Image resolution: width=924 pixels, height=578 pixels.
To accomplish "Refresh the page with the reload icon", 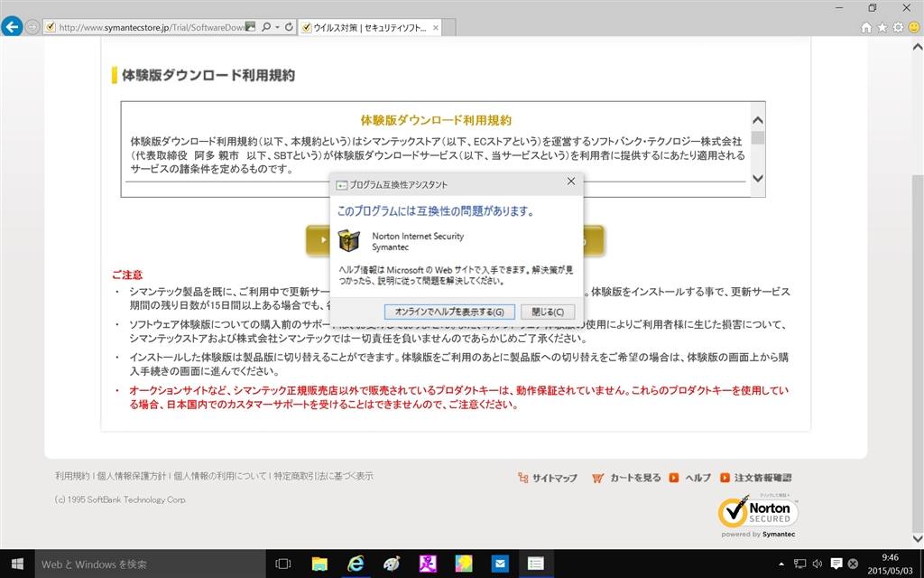I will [x=289, y=27].
